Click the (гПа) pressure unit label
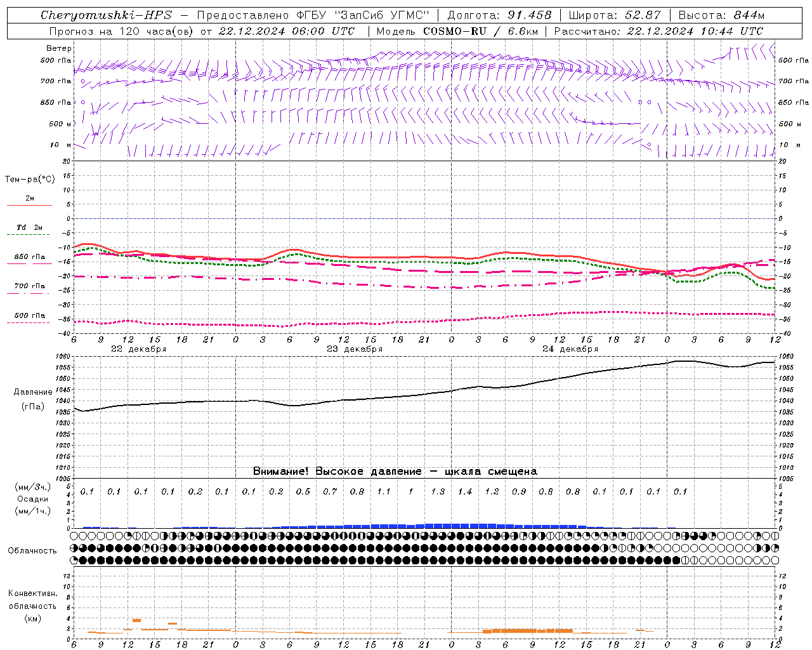This screenshot has height=650, width=812. coord(33,407)
